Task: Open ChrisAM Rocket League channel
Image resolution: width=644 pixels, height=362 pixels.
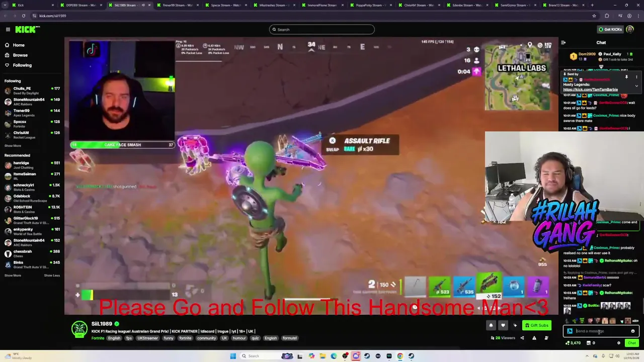Action: (32, 135)
